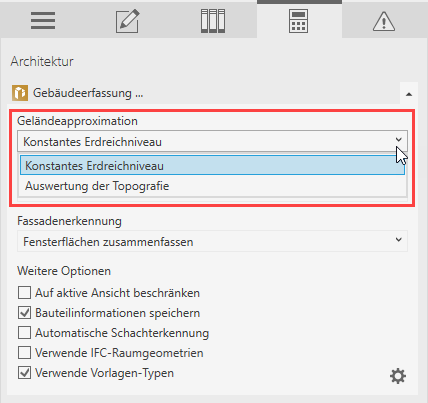428x403 pixels.
Task: Check Verwende IFC-Raumgeometrien
Action: (24, 353)
